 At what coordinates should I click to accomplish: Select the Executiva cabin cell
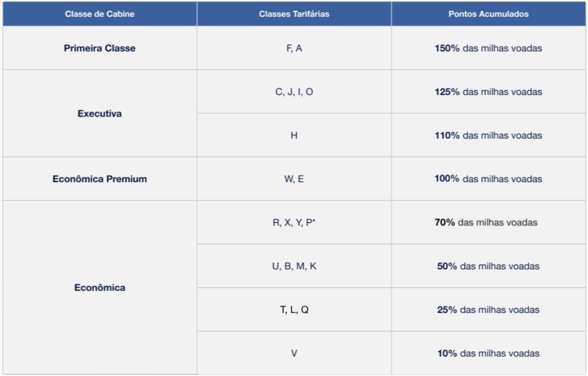(99, 113)
